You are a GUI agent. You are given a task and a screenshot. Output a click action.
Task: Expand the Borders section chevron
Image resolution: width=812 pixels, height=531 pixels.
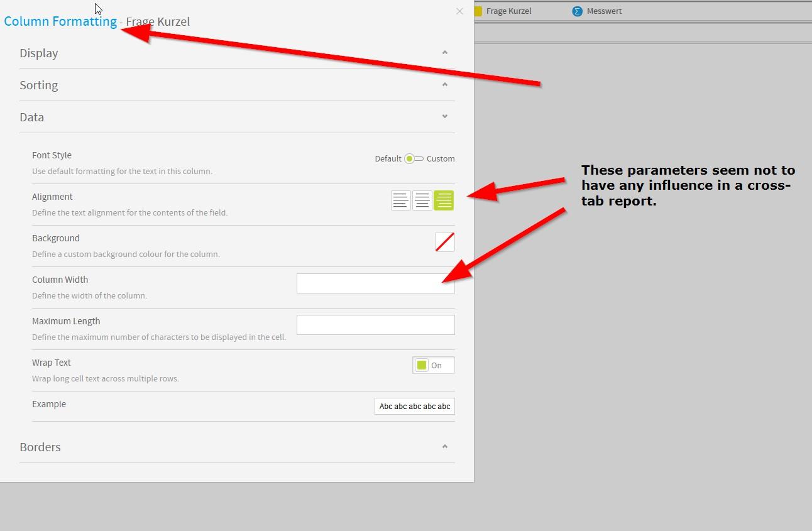tap(445, 447)
